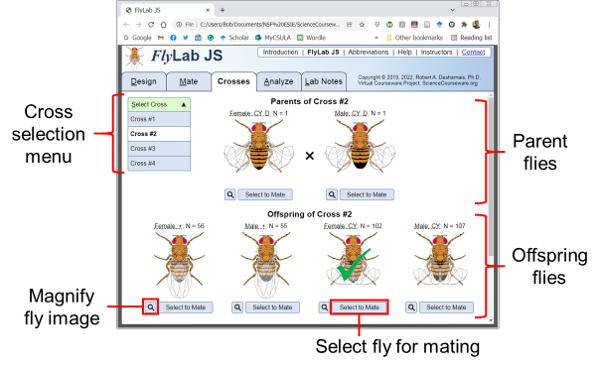Screen dimensions: 599x369
Task: Select the Male + offspring to mate
Action: click(x=272, y=307)
